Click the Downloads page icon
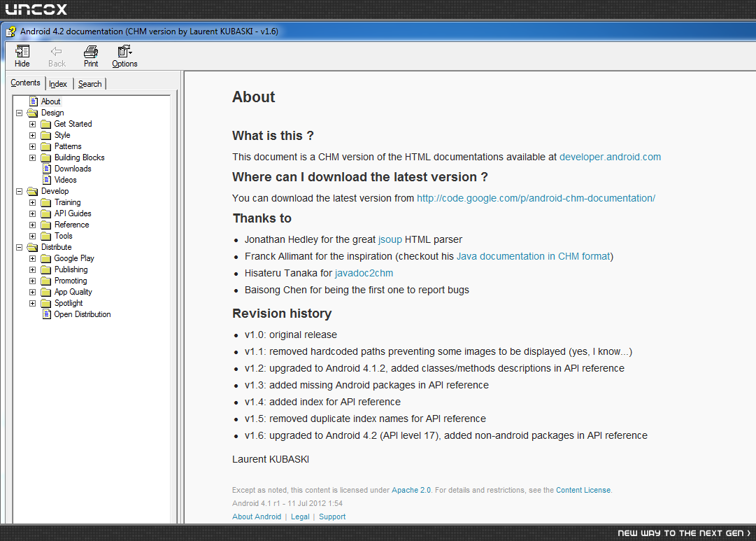 click(x=47, y=169)
